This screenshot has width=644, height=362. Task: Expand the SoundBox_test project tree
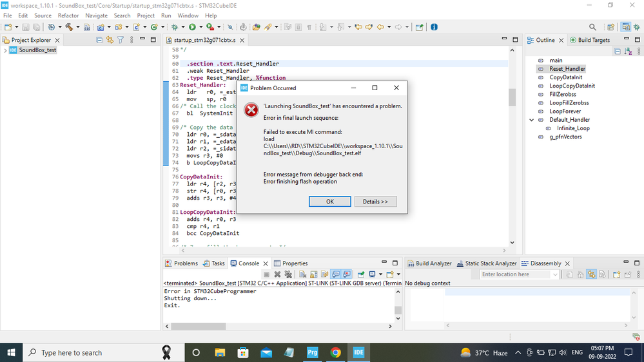(x=5, y=50)
